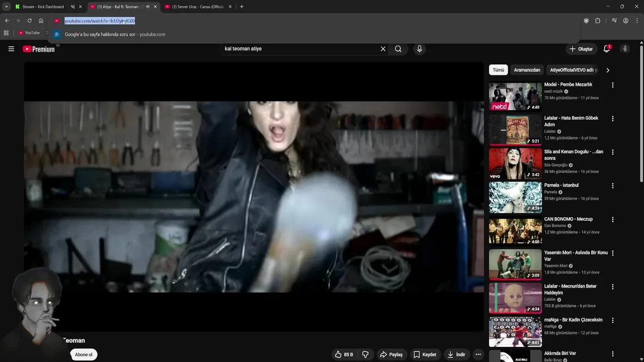
Task: Open maNga - Bir Kadın Çizeceksin title
Action: (x=573, y=320)
